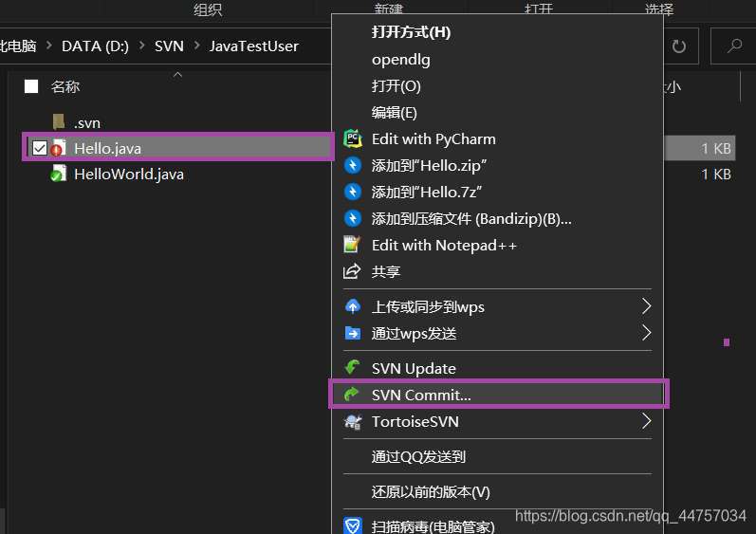Choose 打开(O) in context menu
Viewport: 756px width, 534px height.
coord(396,86)
